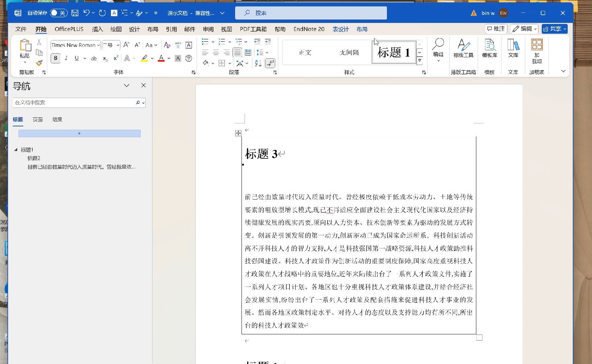592x364 pixels.
Task: Toggle Bold formatting
Action: pos(55,58)
